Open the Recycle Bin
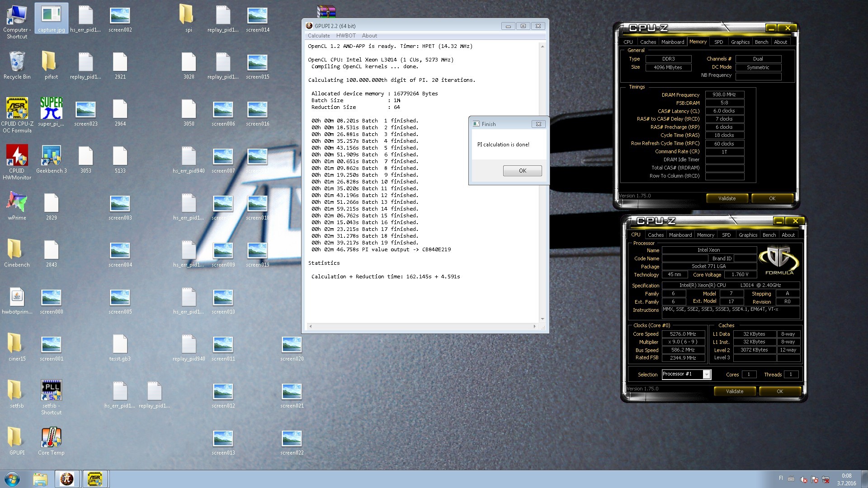Screen dimensions: 868x488 [17, 65]
